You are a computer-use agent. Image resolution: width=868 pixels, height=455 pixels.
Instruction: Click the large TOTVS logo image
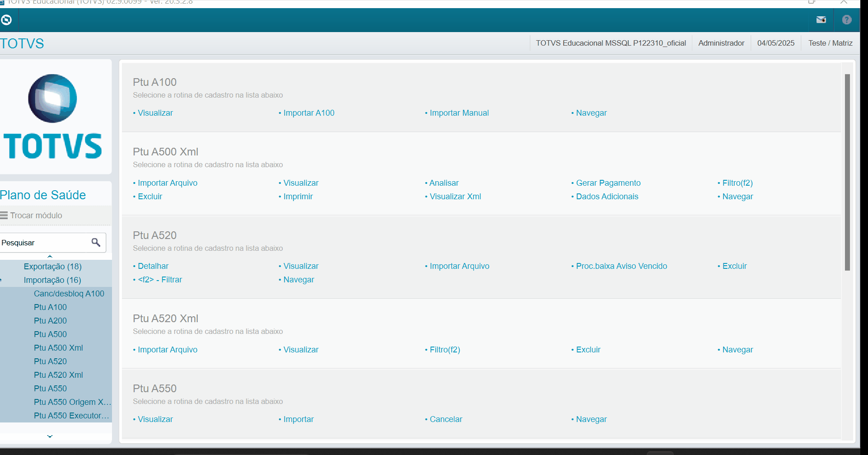53,117
